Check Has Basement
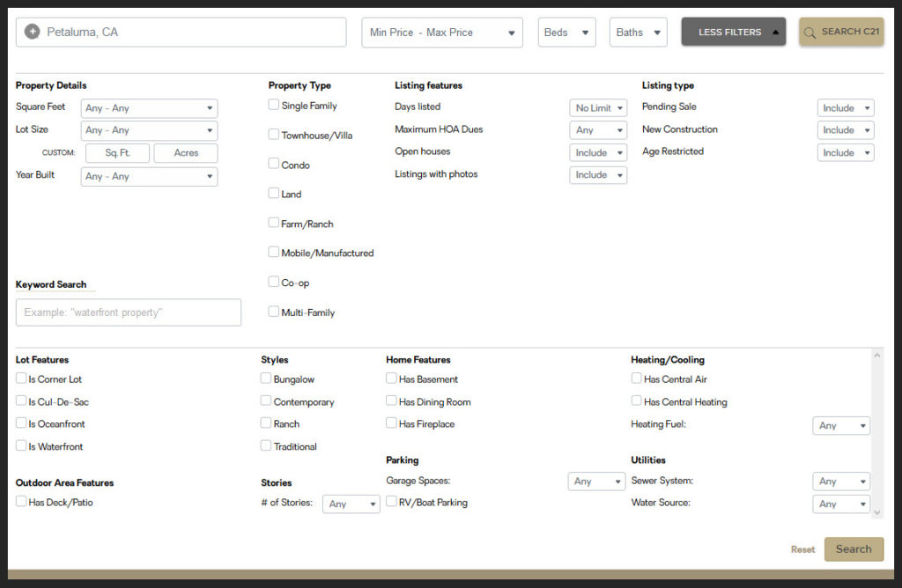Screen dimensions: 902x588 click(391, 379)
